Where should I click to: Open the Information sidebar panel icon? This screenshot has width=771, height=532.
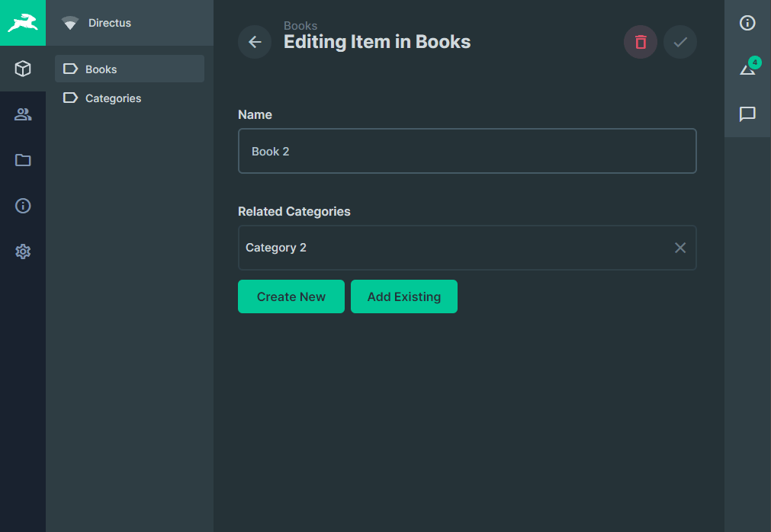747,23
